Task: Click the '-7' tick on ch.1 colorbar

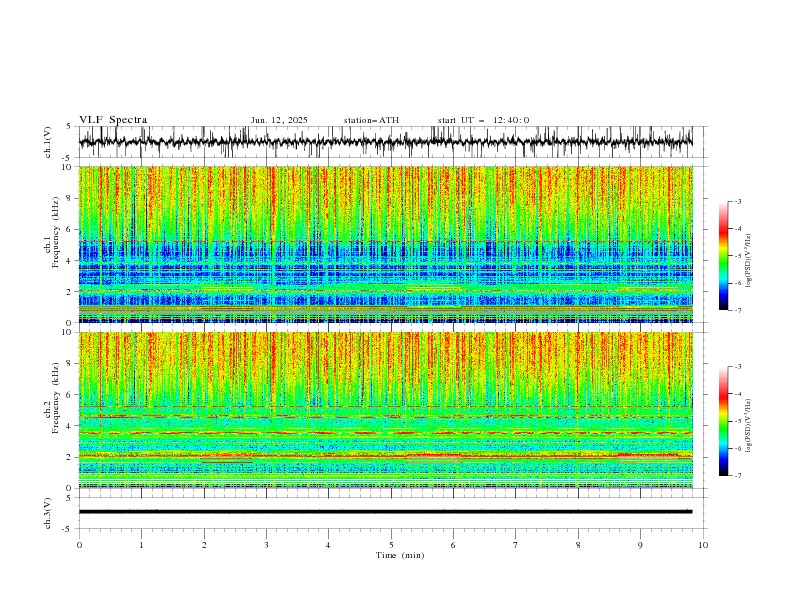Action: coord(738,310)
